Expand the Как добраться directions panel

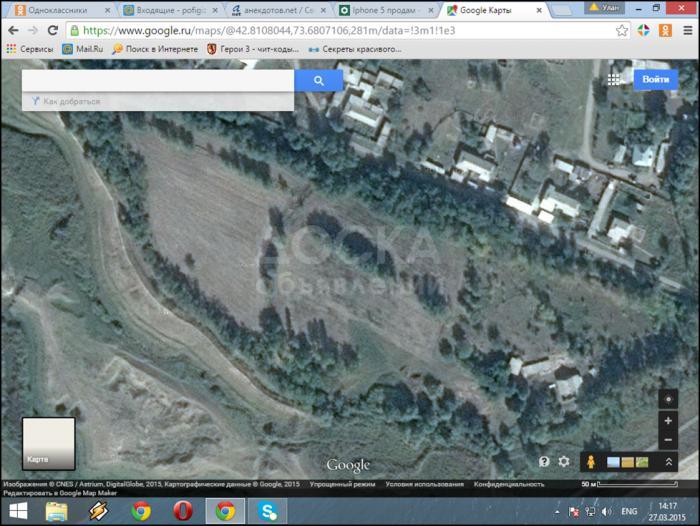[72, 102]
